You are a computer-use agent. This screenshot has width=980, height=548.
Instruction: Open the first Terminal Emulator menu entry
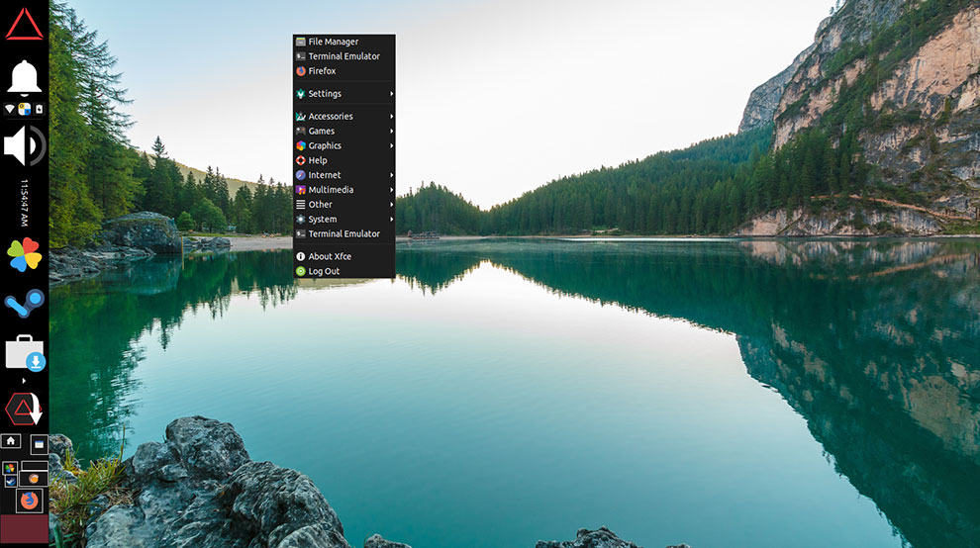(343, 56)
